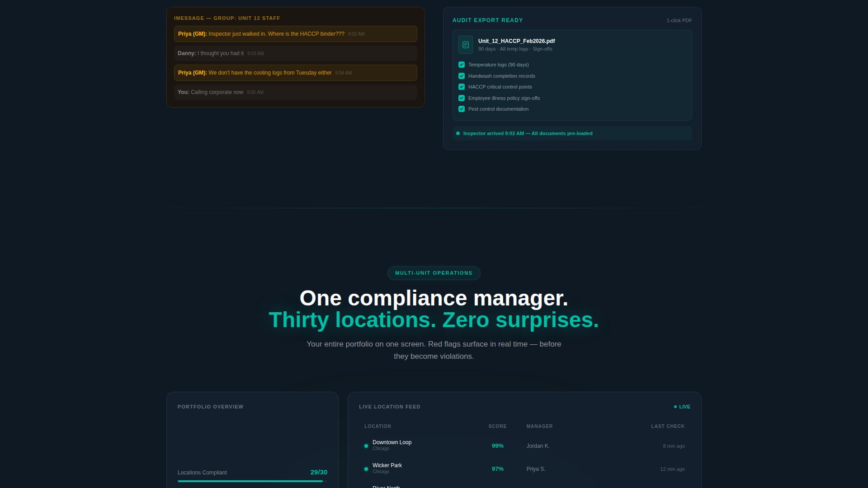
Task: Click the LIVE indicator in the location feed
Action: click(x=682, y=407)
